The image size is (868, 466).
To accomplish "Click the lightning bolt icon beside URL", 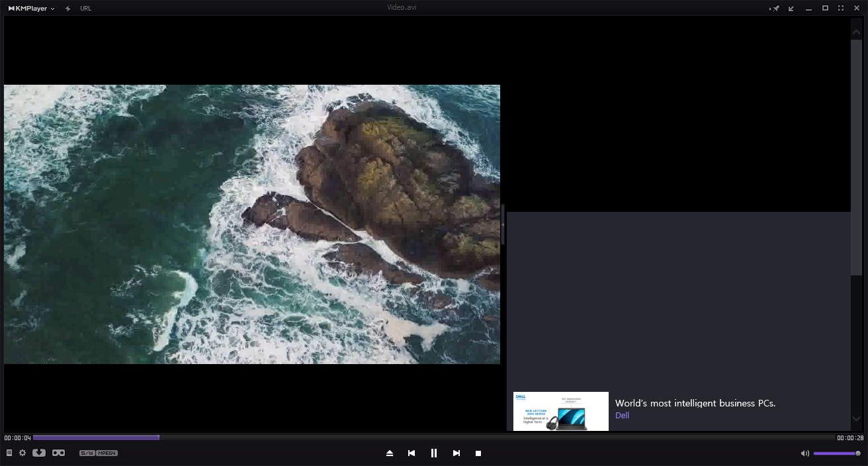I will click(68, 9).
